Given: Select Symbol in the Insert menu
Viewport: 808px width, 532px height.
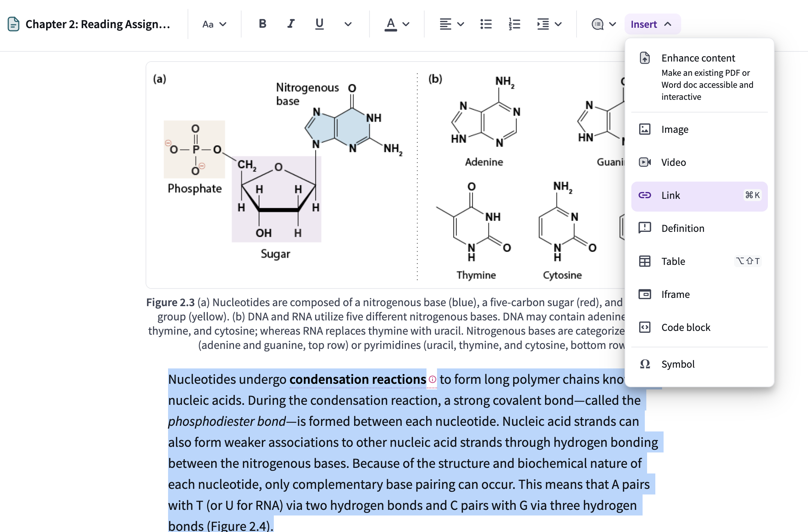Looking at the screenshot, I should coord(699,364).
